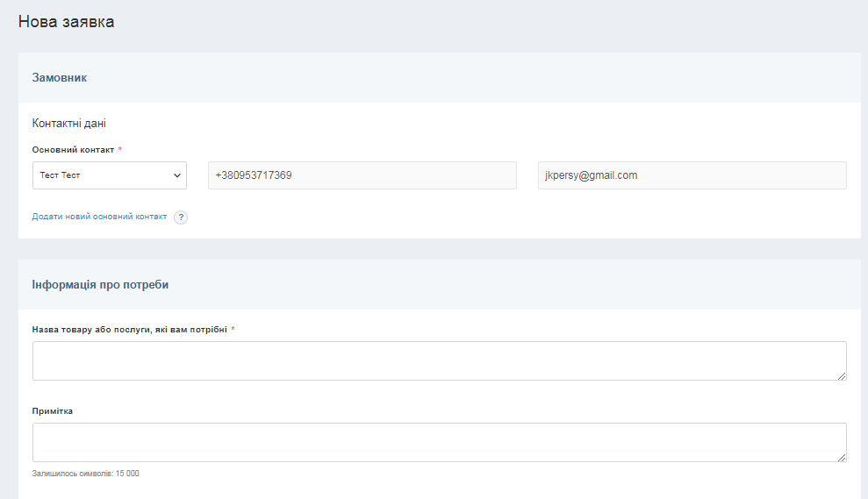Click the chevron arrow in contact select

(176, 175)
